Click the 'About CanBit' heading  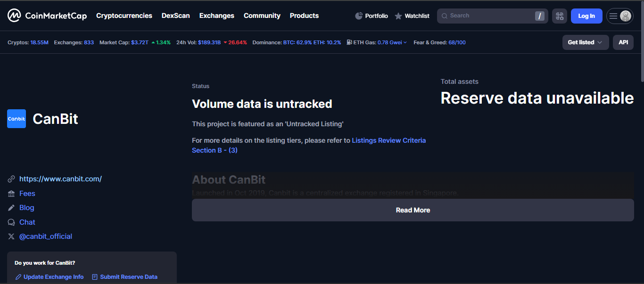pos(229,180)
